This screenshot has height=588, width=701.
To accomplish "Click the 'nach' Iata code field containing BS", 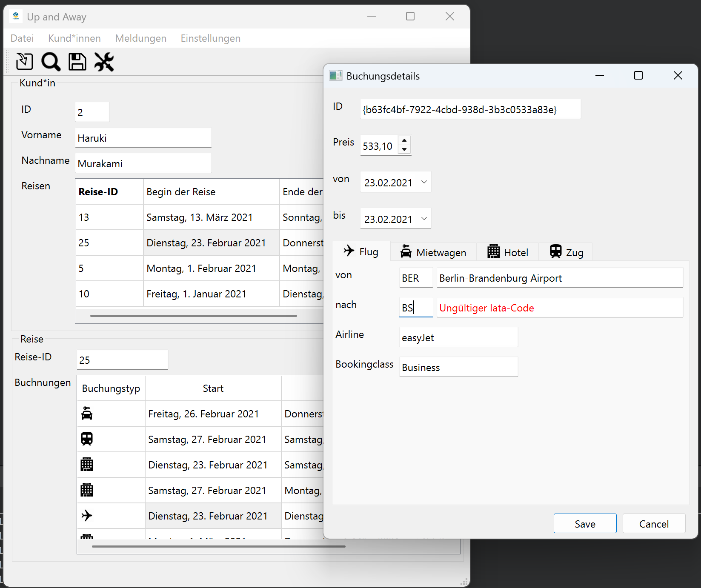I will (416, 307).
